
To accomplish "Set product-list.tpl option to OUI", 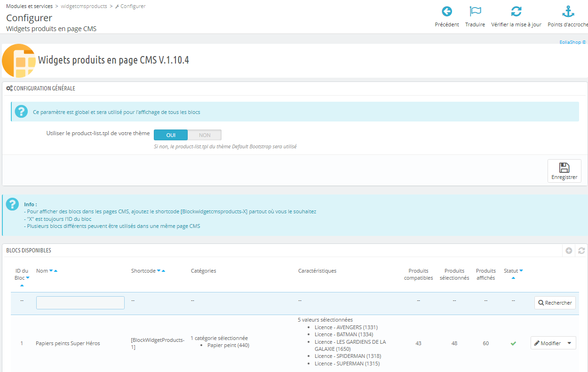I will point(171,135).
